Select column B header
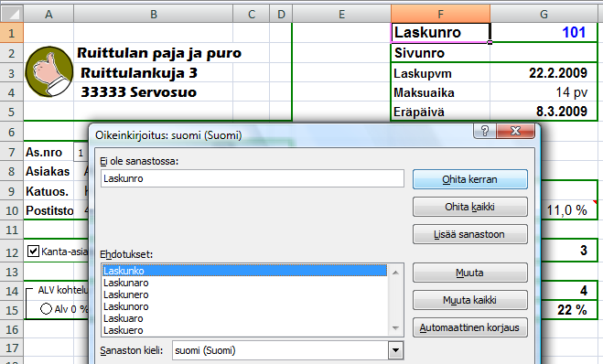603x364 pixels. (x=154, y=15)
